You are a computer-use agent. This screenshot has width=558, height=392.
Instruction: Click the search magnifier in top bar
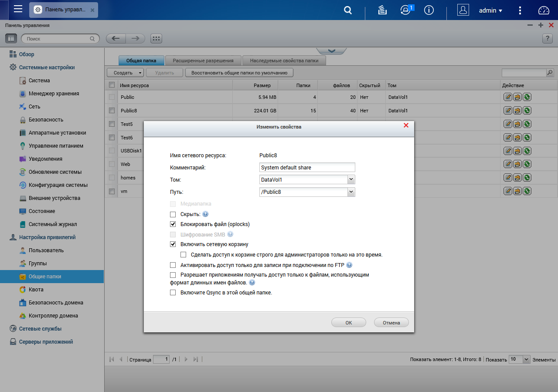pos(347,10)
